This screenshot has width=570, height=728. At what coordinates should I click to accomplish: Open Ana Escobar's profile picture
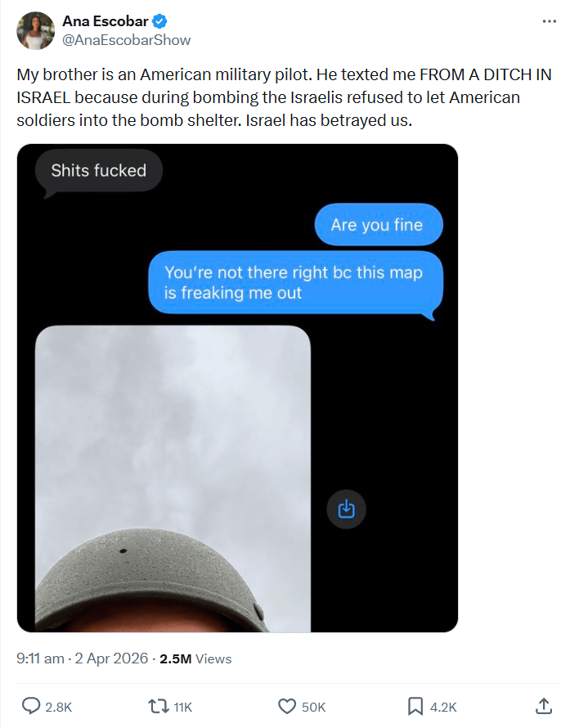pos(36,31)
